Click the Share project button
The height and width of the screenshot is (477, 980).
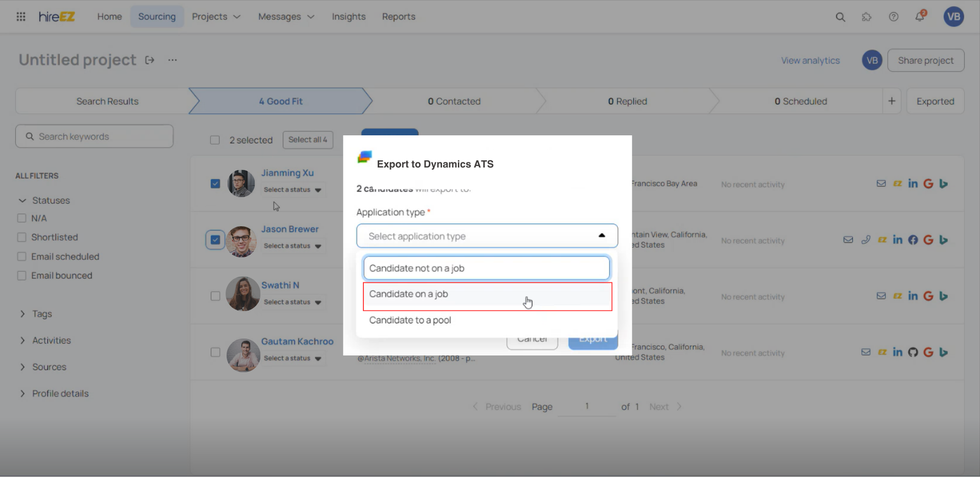925,60
